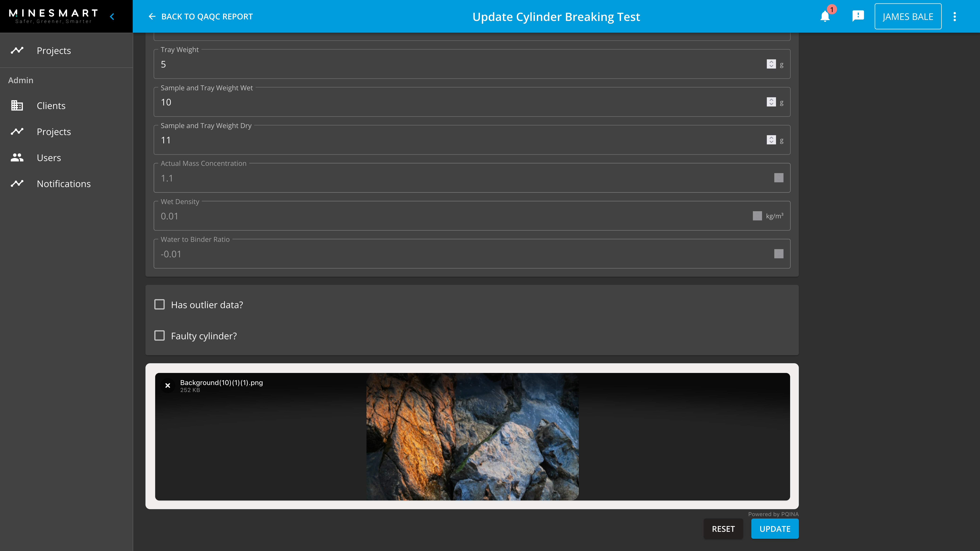
Task: Click the back arrow to QAQC report
Action: click(x=152, y=16)
